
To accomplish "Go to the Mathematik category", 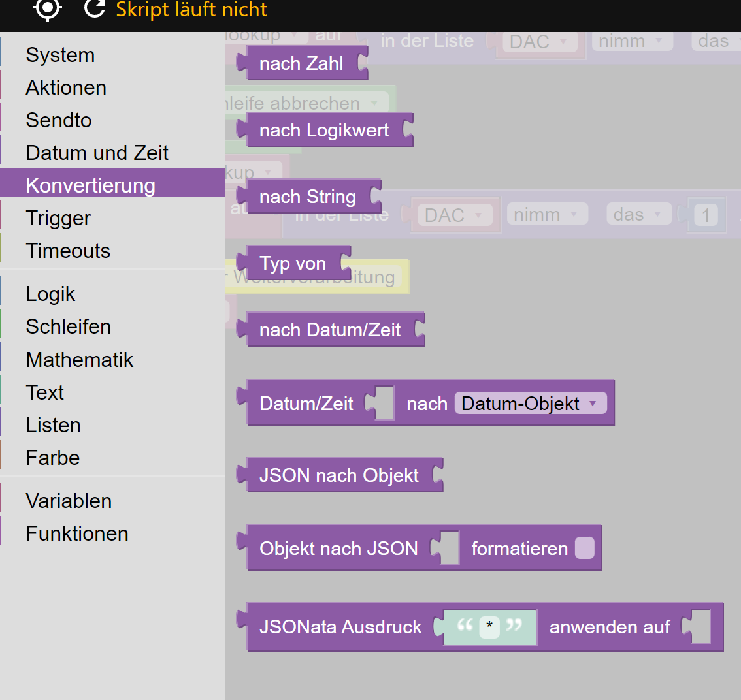I will pos(79,360).
